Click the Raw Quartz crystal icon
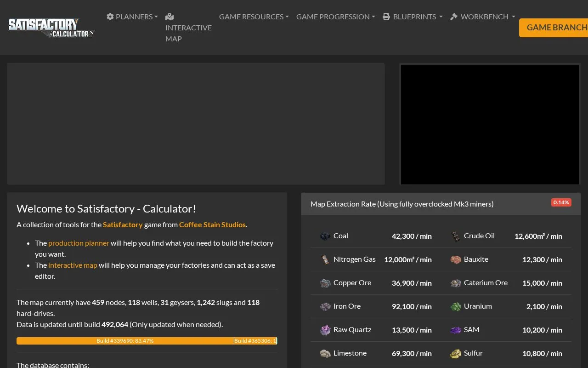 (x=325, y=330)
